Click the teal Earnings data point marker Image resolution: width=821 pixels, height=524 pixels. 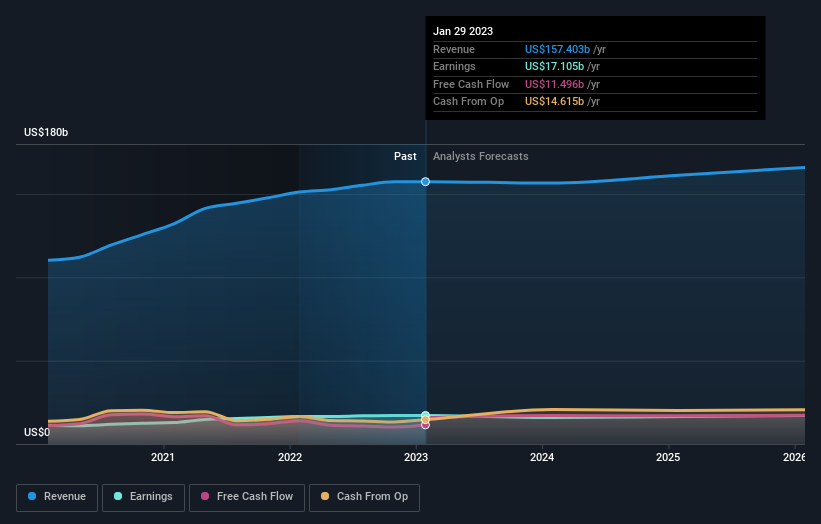pos(425,415)
